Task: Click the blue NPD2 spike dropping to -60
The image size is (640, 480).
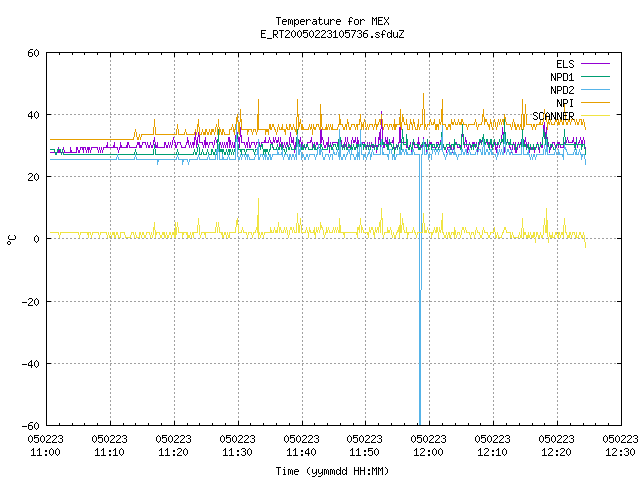Action: click(420, 290)
